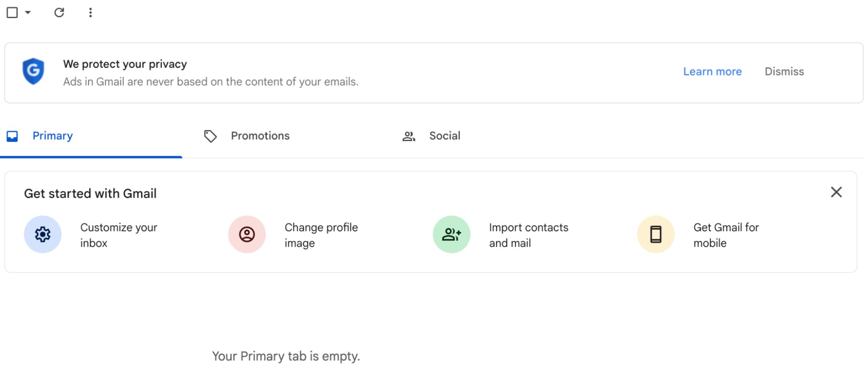Click the refresh inbox icon
This screenshot has height=375, width=868.
click(59, 13)
